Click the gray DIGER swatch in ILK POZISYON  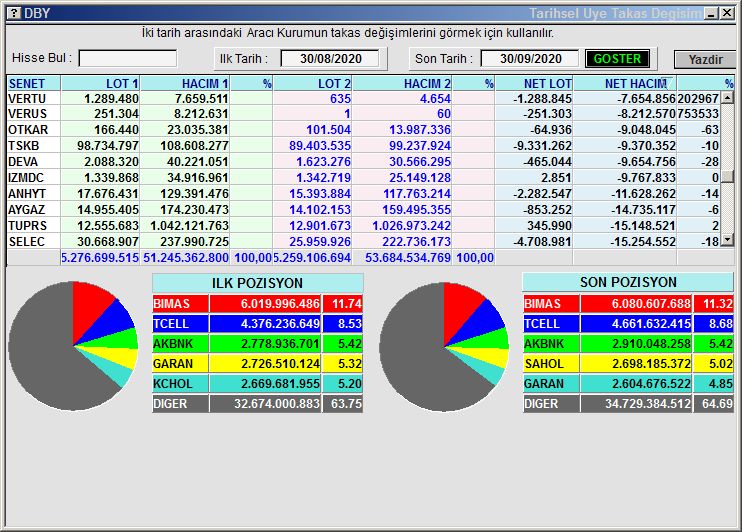point(180,404)
